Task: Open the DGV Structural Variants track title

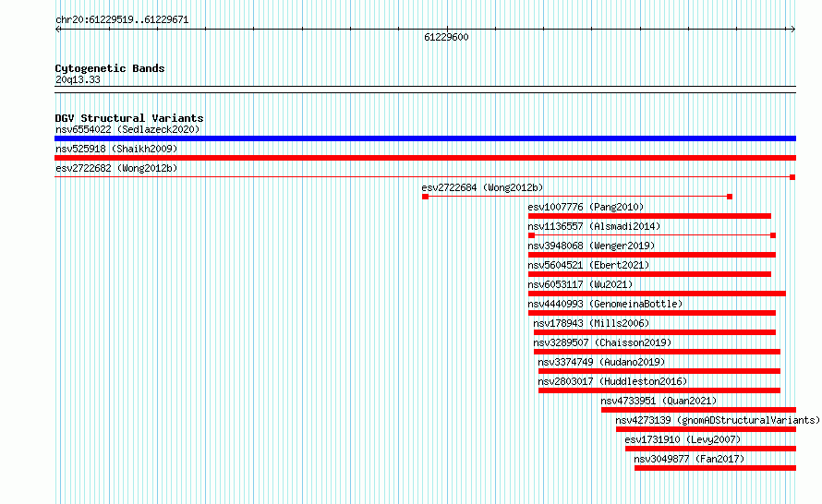Action: [129, 118]
